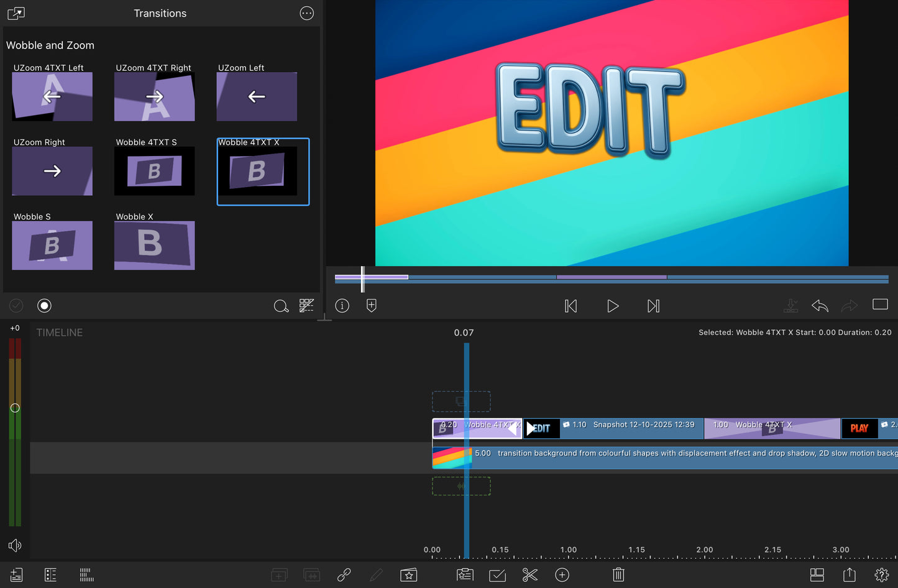Undo the last edit
The height and width of the screenshot is (588, 898).
pos(819,306)
